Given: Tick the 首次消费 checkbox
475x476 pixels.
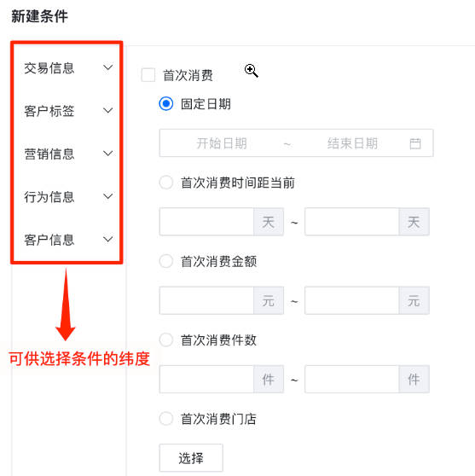Looking at the screenshot, I should [148, 75].
